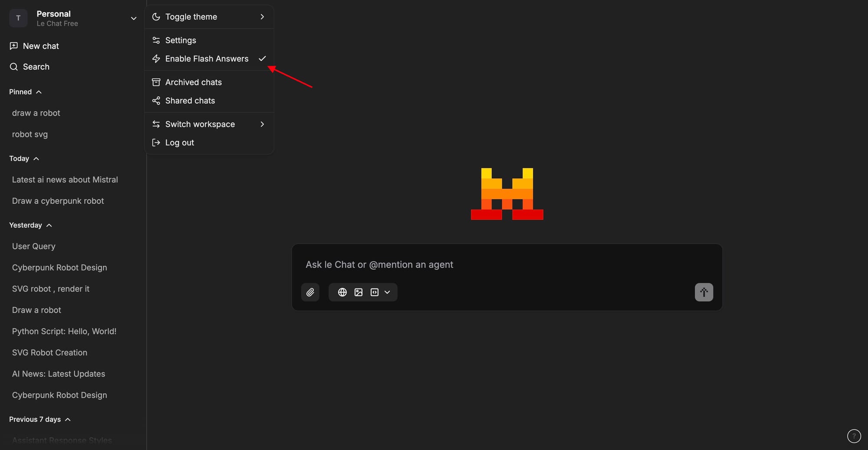Click the moon icon beside Toggle theme
This screenshot has height=450, width=868.
click(x=156, y=17)
